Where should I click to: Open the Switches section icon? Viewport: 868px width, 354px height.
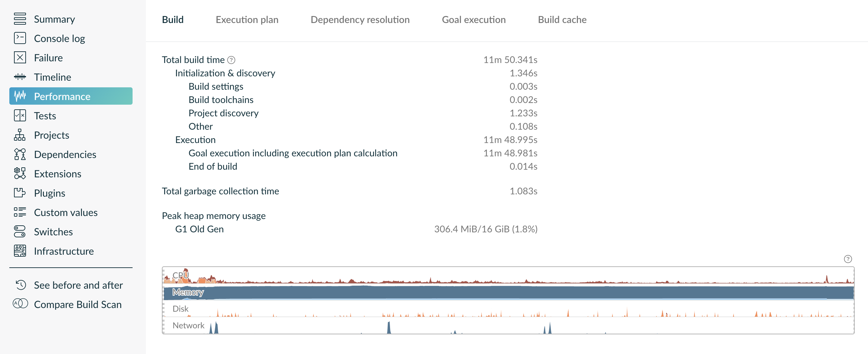coord(20,232)
